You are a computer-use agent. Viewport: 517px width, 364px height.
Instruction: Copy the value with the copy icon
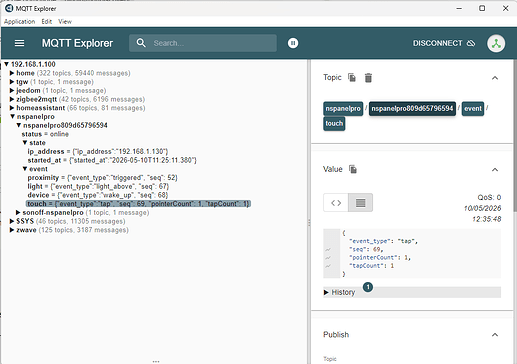click(x=353, y=169)
